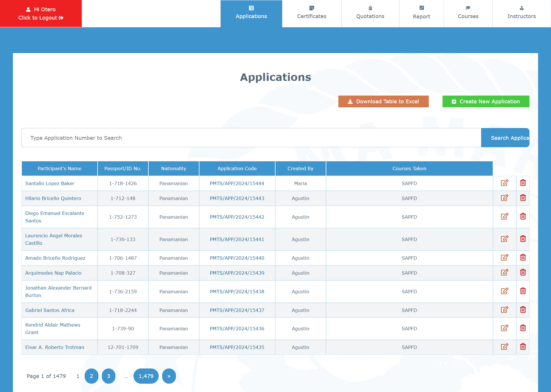
Task: Open the Certificates tab
Action: click(x=311, y=13)
